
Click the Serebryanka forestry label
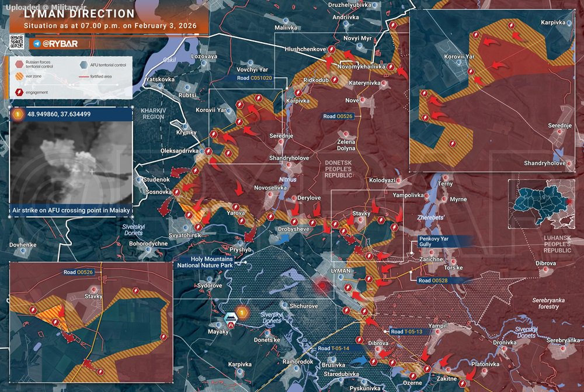[x=548, y=303]
